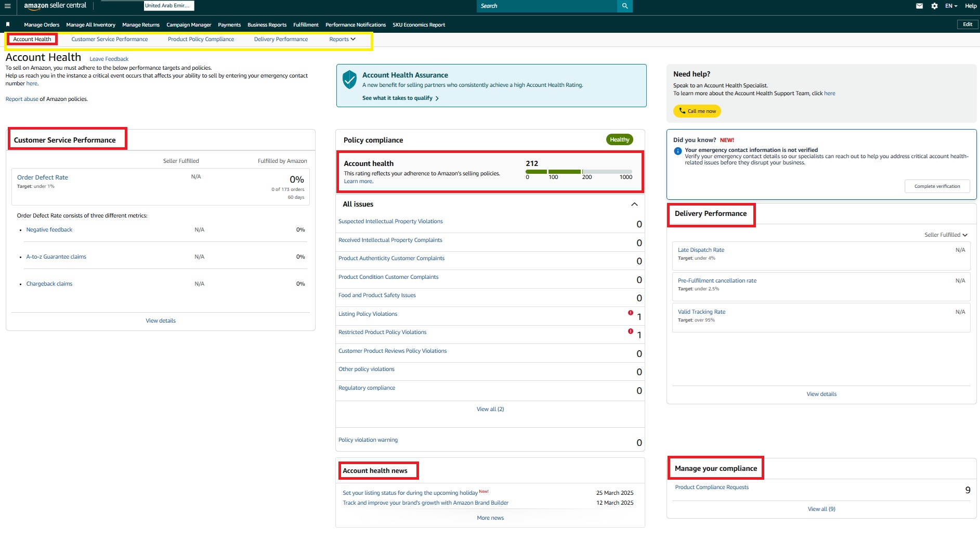Open Manage All Inventory menu item
980x538 pixels.
pos(90,24)
